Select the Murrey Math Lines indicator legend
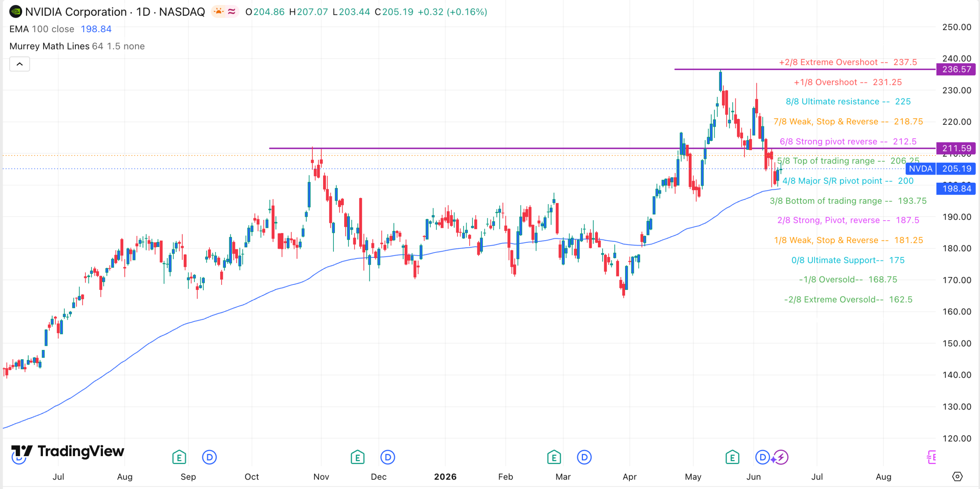980x489 pixels. (x=77, y=46)
